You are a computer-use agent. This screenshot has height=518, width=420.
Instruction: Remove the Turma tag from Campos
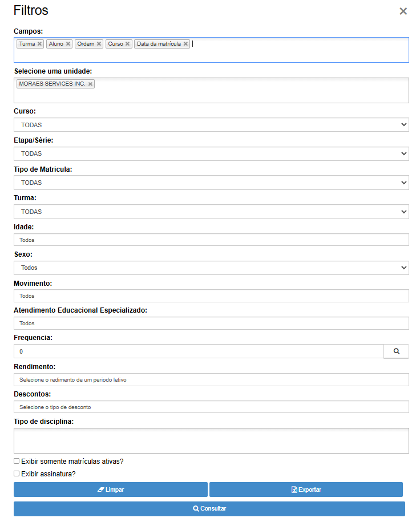39,44
